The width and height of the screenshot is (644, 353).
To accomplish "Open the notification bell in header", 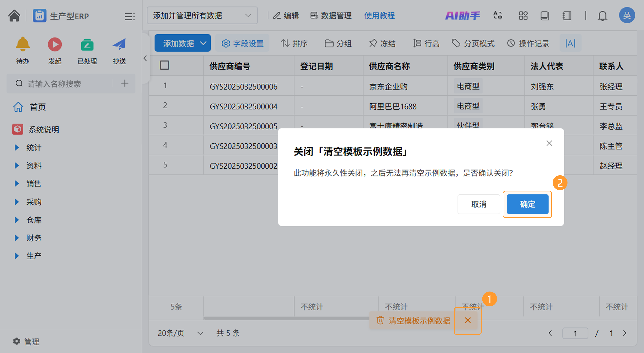I will point(602,16).
